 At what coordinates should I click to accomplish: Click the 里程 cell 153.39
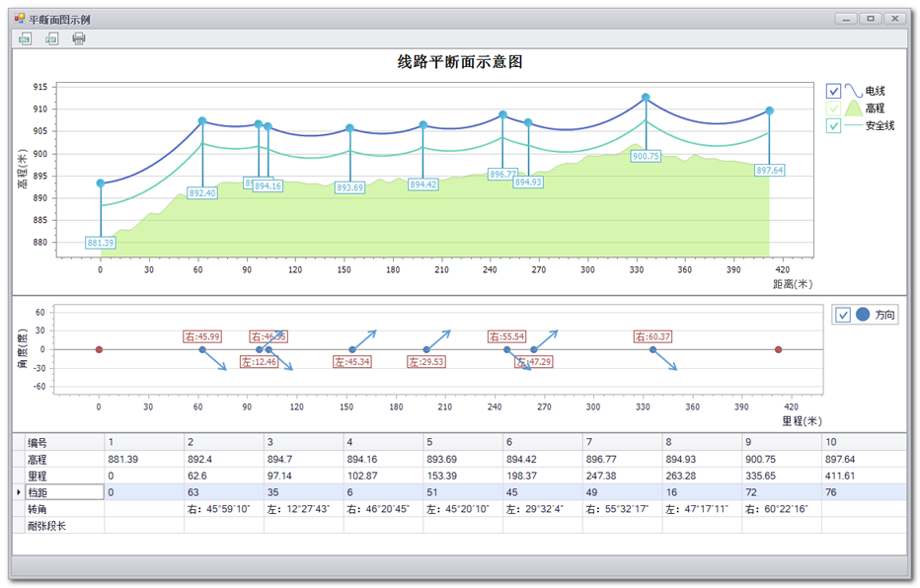point(464,477)
